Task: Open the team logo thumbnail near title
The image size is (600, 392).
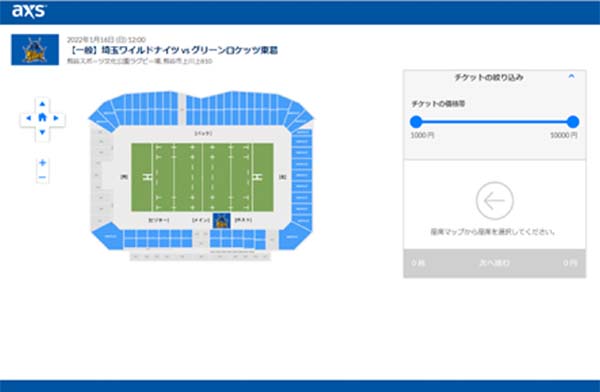Action: tap(35, 50)
